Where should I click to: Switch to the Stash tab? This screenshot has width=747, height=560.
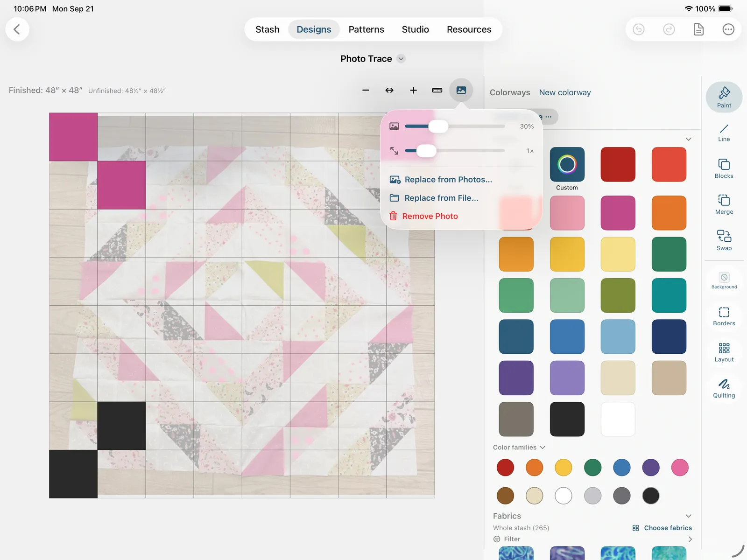(x=268, y=29)
